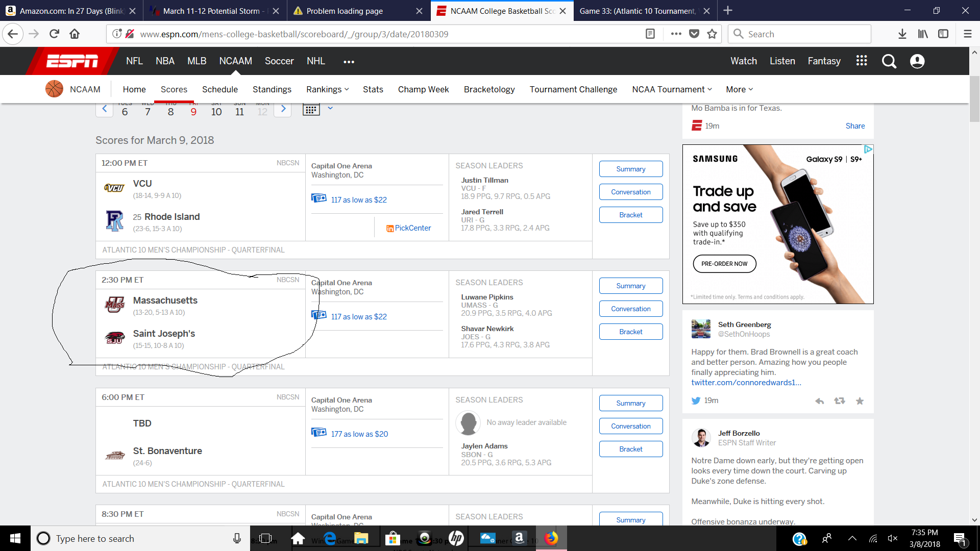This screenshot has height=551, width=980.
Task: Open Firefox library icon
Action: click(923, 34)
